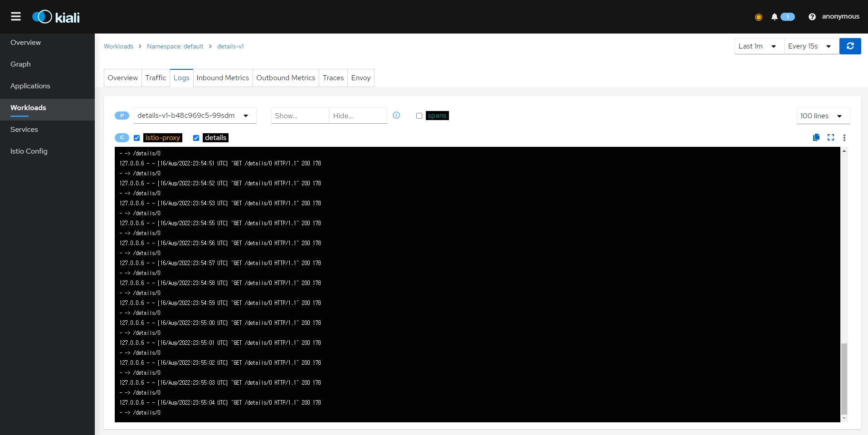Viewport: 868px width, 435px height.
Task: Uncheck the details container checkbox
Action: coord(196,138)
